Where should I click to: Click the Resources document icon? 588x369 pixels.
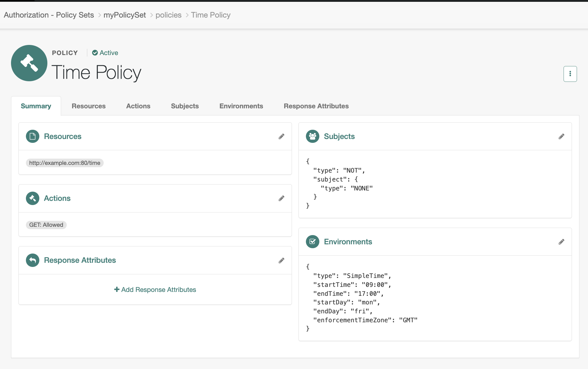click(x=32, y=136)
